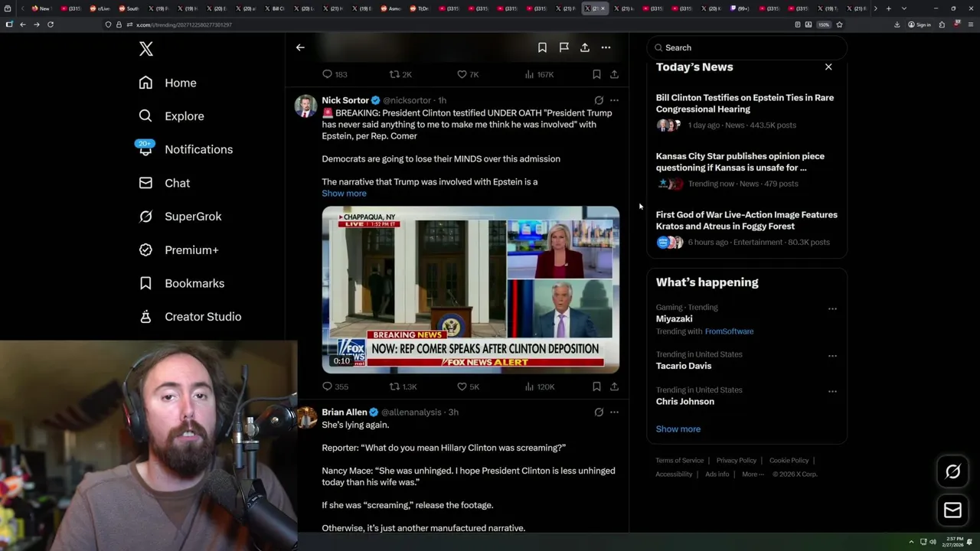Open more menu on Nick Sortor's post

click(614, 100)
